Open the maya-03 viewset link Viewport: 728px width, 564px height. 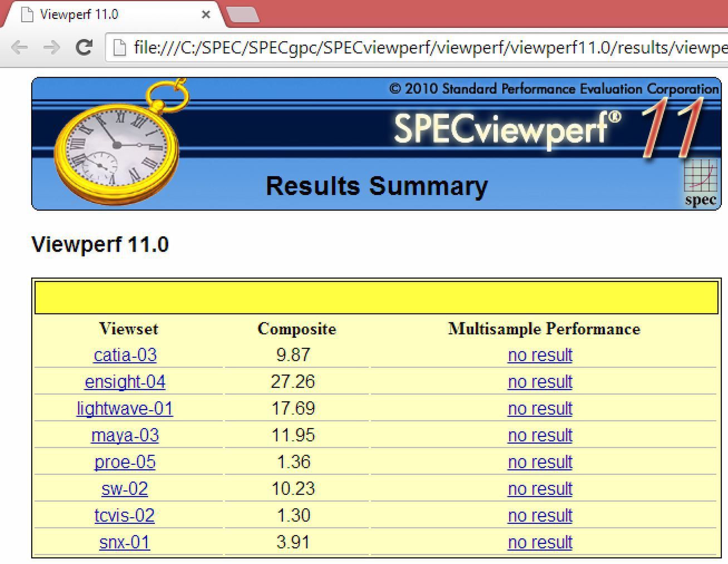(125, 435)
